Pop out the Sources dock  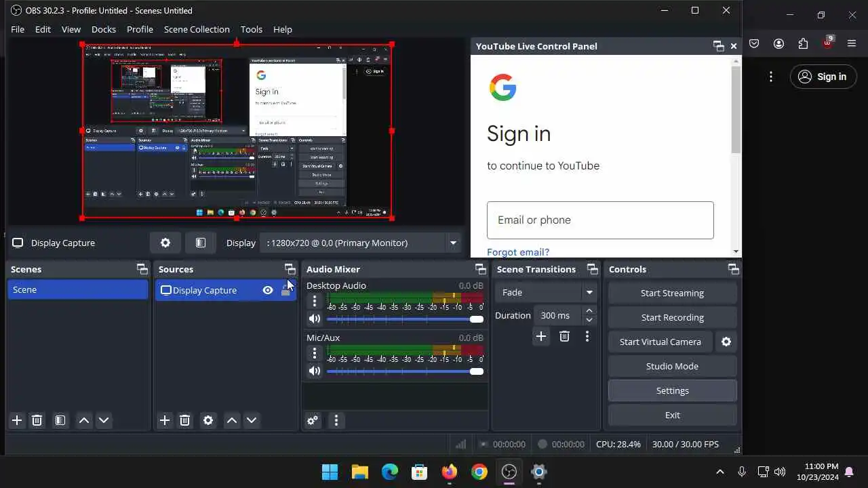(x=290, y=269)
